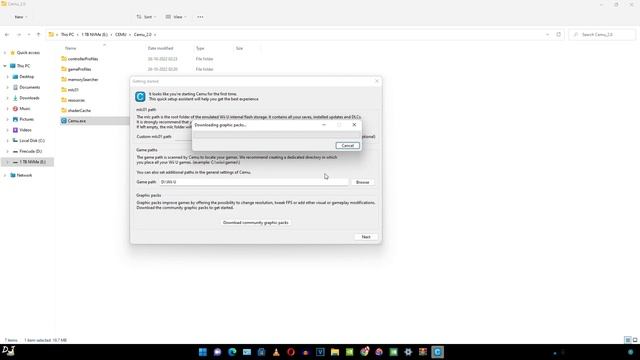Click This PC in the address breadcrumb
The image size is (640, 360).
pos(67,35)
